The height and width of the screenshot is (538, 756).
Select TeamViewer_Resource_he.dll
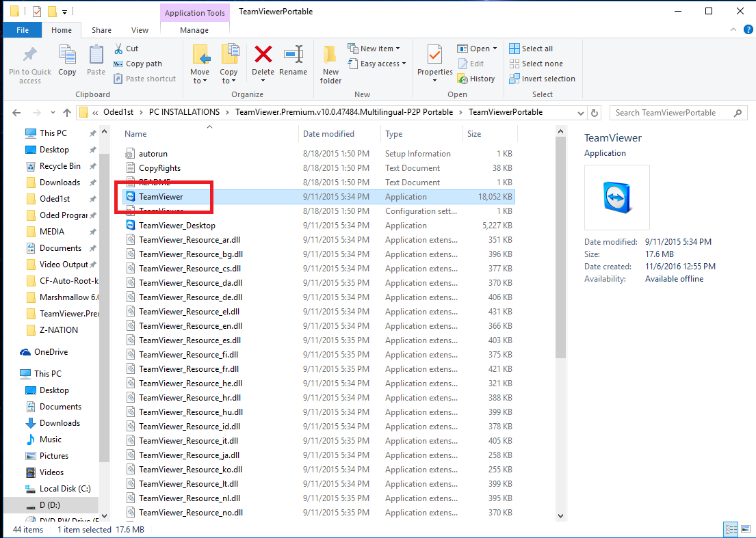pos(190,384)
